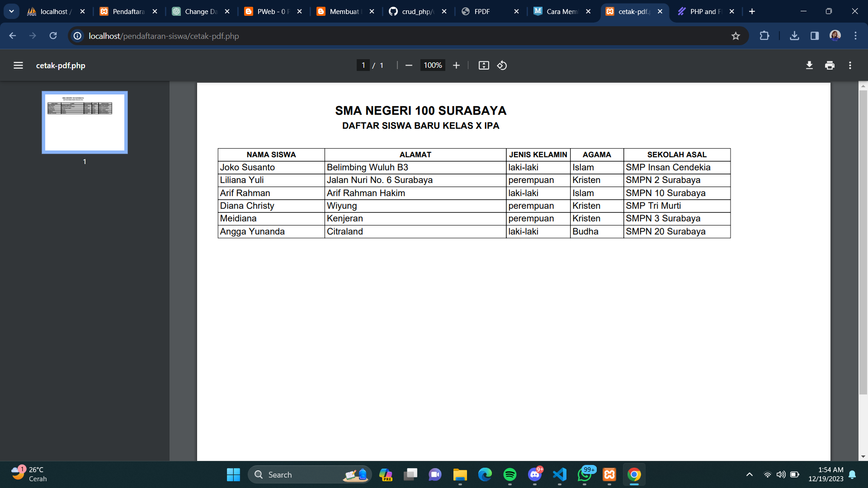The image size is (868, 488).
Task: Click the fit to page icon
Action: pos(484,66)
